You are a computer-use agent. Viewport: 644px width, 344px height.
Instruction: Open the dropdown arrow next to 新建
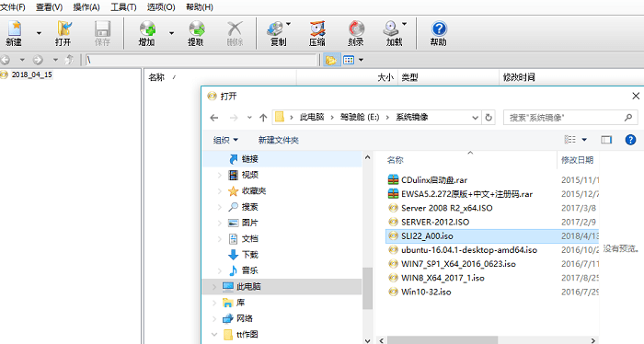coord(39,33)
